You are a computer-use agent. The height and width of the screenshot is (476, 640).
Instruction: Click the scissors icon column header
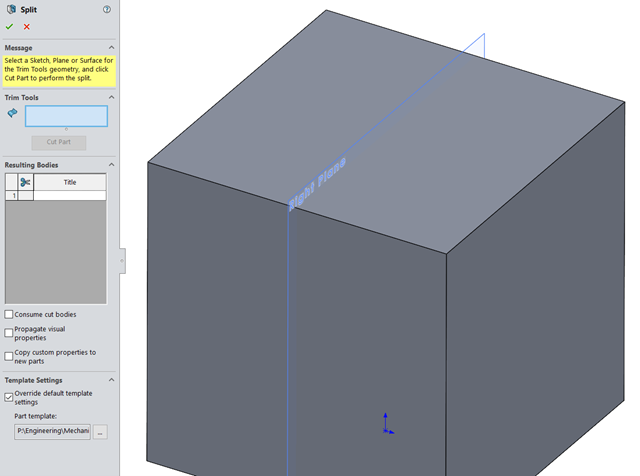pos(25,182)
